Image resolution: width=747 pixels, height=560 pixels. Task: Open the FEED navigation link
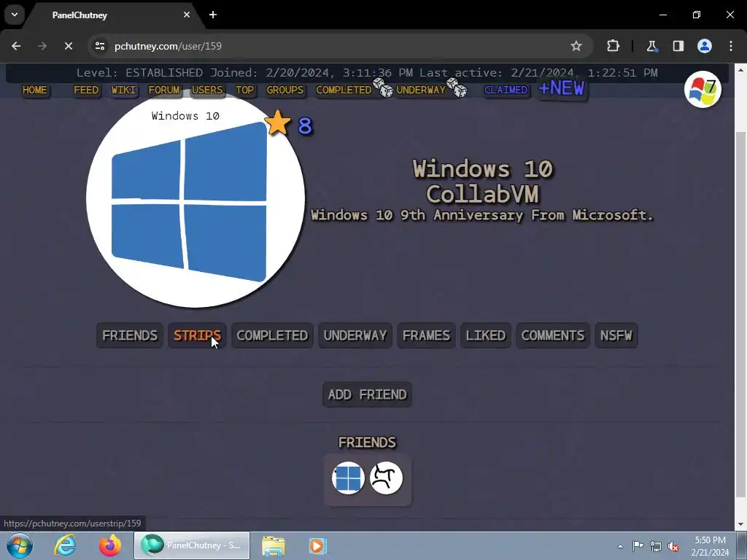[86, 90]
